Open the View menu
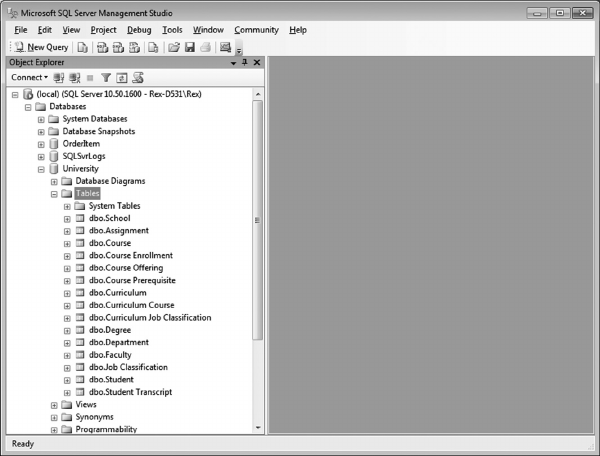The height and width of the screenshot is (456, 600). [71, 30]
